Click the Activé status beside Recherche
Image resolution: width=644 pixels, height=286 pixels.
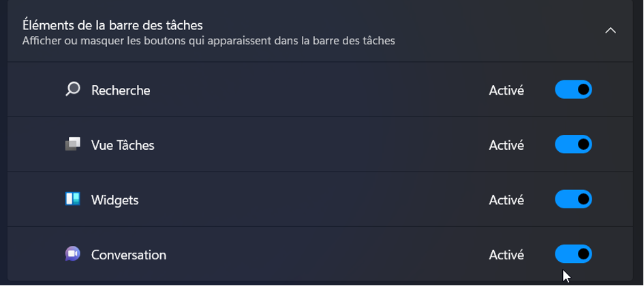tap(506, 91)
